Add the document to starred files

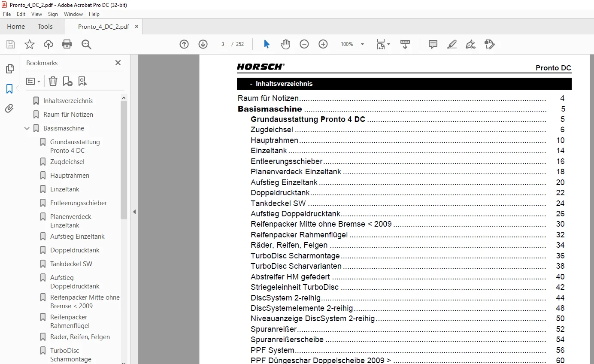point(30,44)
